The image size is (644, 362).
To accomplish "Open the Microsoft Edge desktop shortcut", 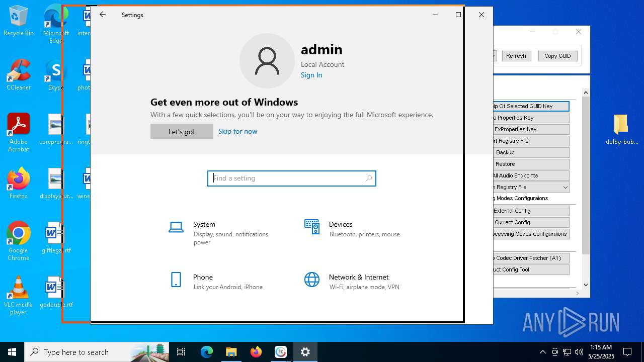I will pos(55,24).
